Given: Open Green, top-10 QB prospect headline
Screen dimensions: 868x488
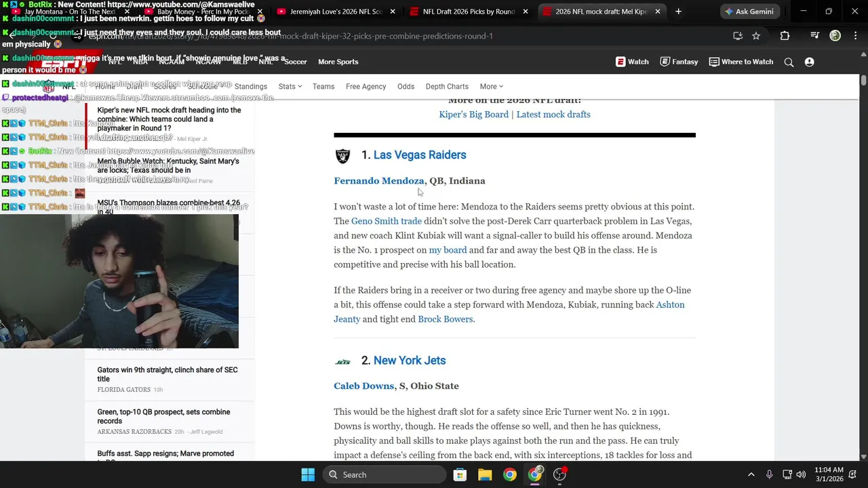Looking at the screenshot, I should (x=163, y=416).
